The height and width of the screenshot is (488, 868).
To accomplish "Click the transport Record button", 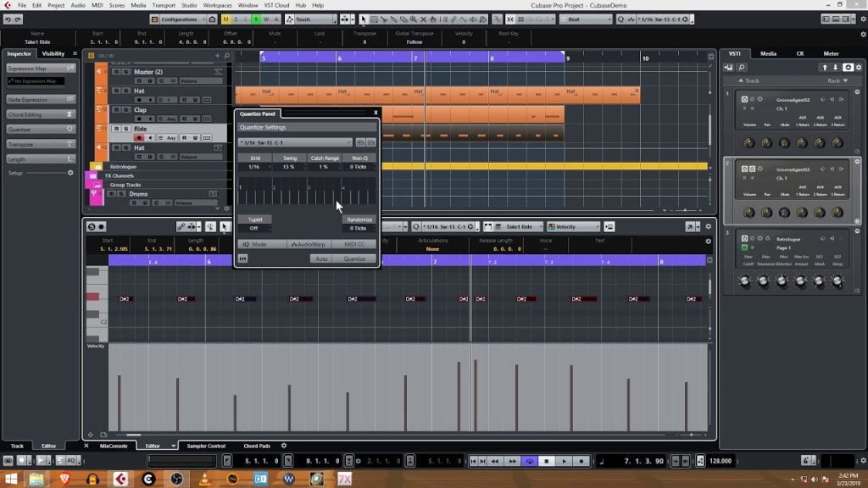I will (x=582, y=461).
